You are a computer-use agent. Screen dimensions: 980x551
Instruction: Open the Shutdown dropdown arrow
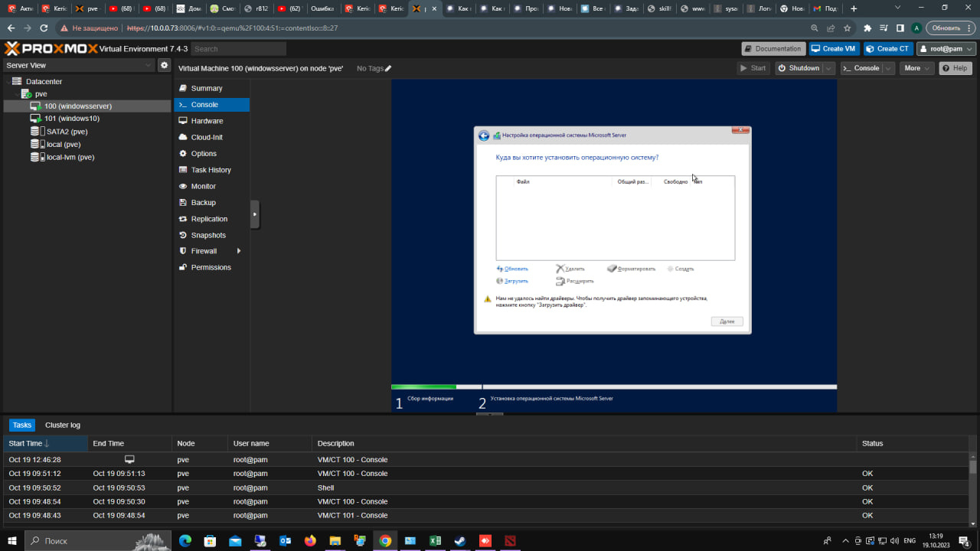[x=830, y=68]
